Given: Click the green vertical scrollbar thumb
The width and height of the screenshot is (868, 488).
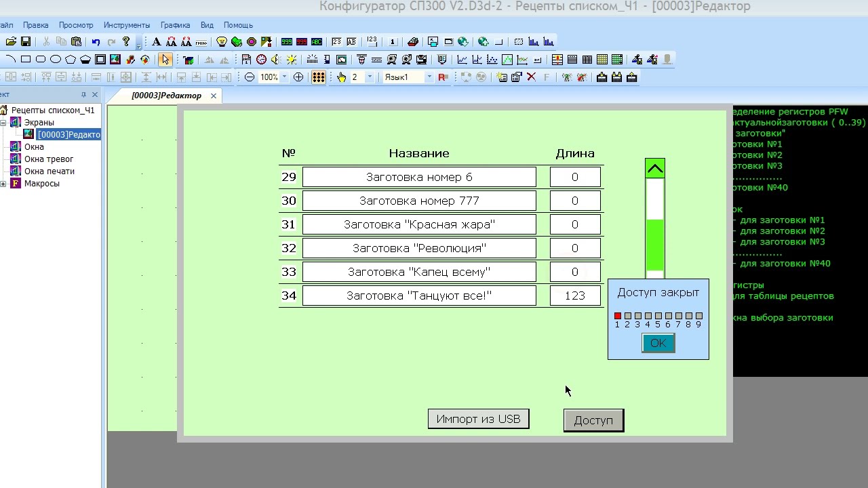Looking at the screenshot, I should [655, 245].
